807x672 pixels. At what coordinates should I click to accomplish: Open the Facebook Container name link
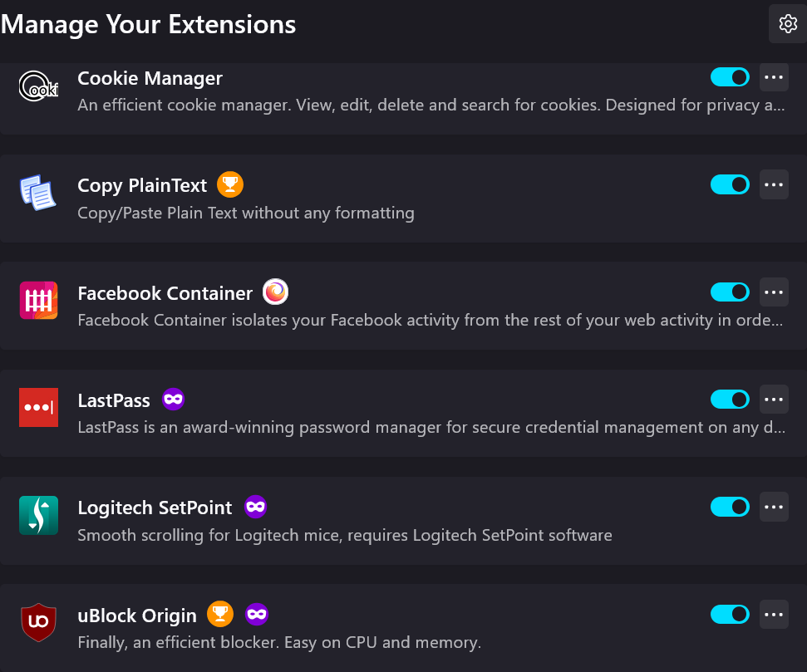click(x=165, y=293)
